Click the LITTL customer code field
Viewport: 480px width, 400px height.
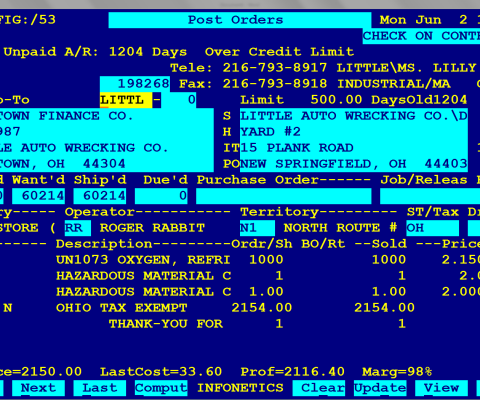click(126, 100)
